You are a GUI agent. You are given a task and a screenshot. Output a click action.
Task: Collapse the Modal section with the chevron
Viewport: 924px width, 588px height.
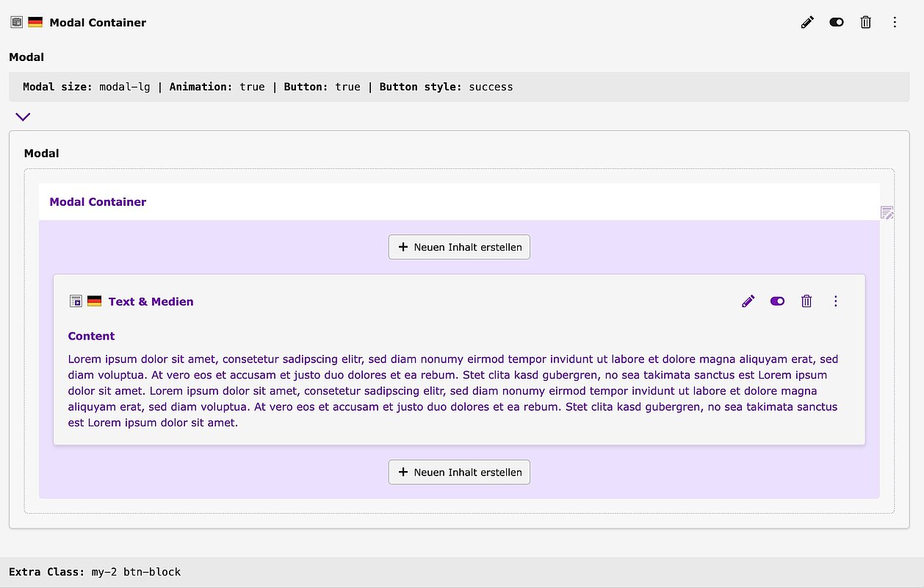(23, 116)
